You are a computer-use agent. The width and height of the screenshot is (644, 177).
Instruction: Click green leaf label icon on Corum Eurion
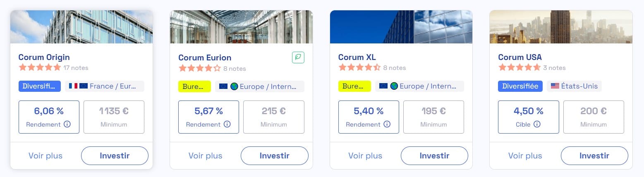point(298,57)
